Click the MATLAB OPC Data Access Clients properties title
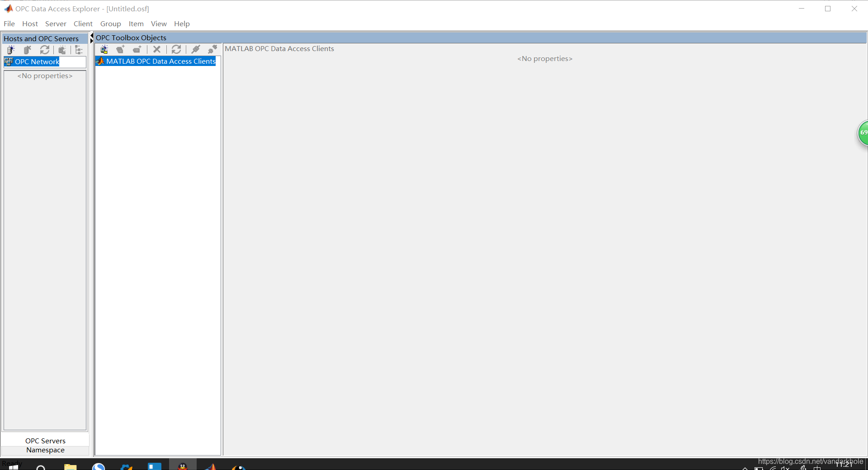The height and width of the screenshot is (470, 868). pos(279,49)
